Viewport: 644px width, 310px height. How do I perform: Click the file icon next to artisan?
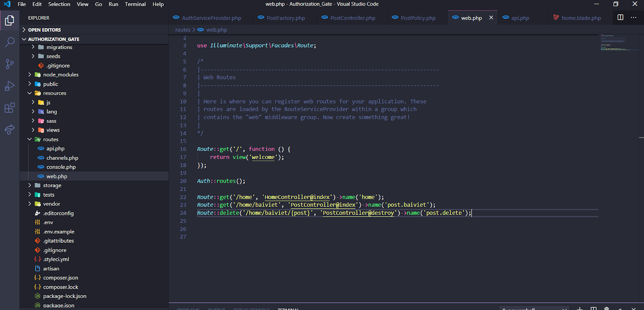pos(37,269)
